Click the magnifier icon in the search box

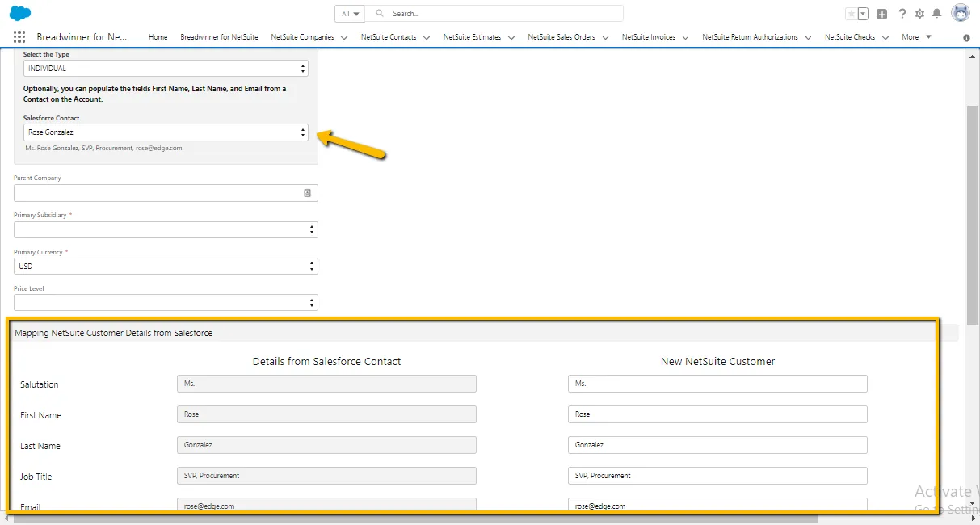[x=380, y=14]
